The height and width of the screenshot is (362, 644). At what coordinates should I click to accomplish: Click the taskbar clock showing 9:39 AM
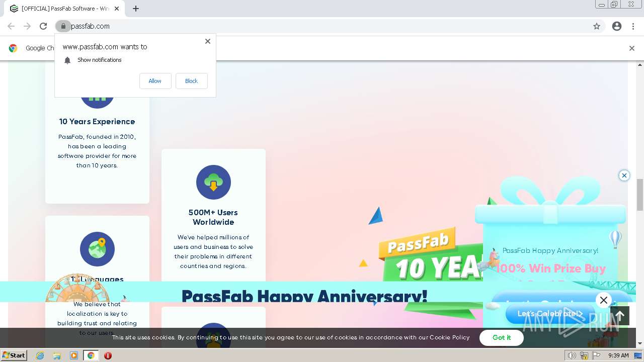pyautogui.click(x=618, y=355)
